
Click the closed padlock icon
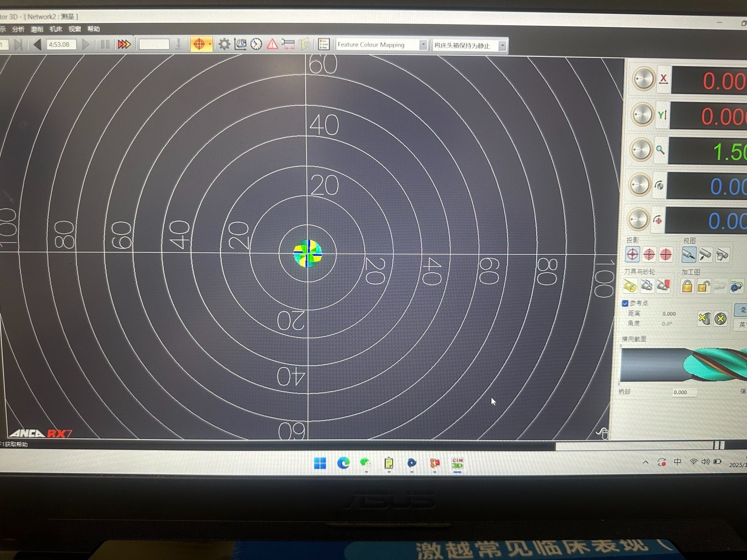[687, 287]
